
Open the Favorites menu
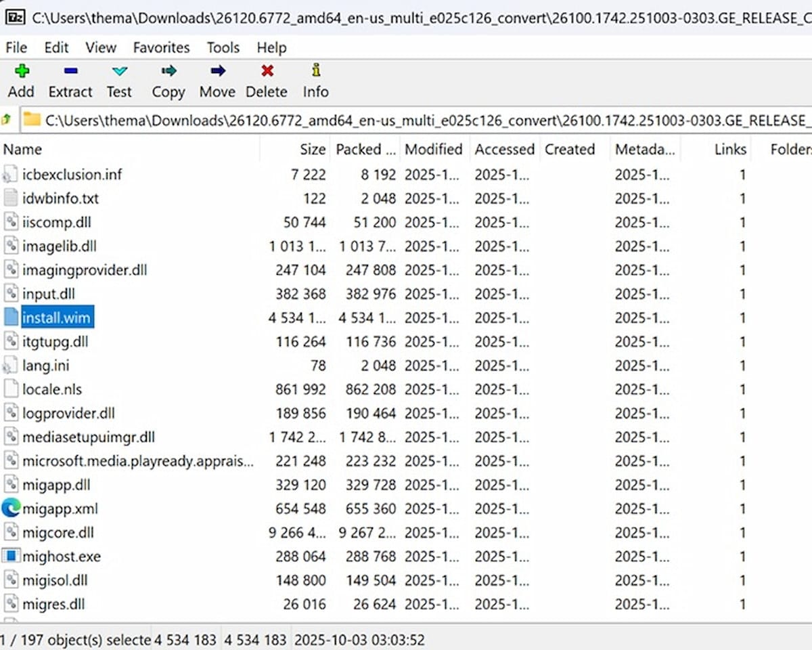tap(161, 47)
